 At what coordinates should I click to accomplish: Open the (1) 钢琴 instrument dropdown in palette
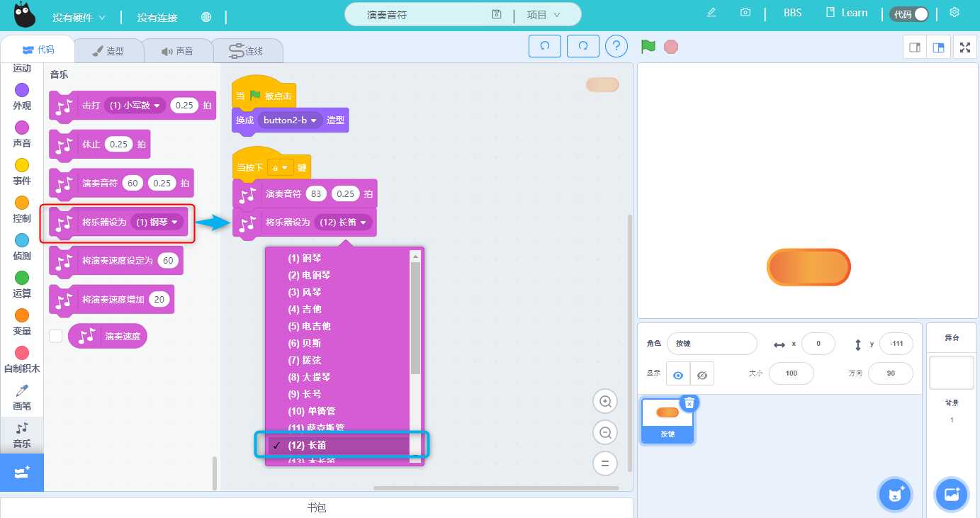(x=157, y=222)
